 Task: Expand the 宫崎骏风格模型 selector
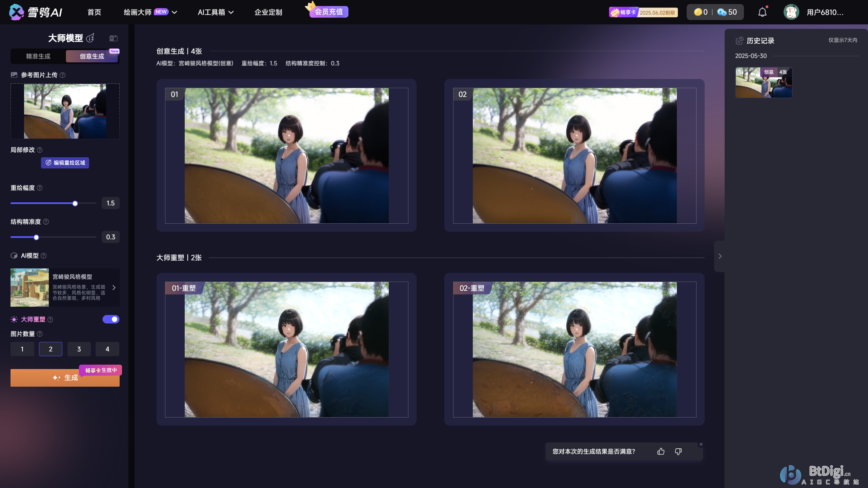[114, 287]
